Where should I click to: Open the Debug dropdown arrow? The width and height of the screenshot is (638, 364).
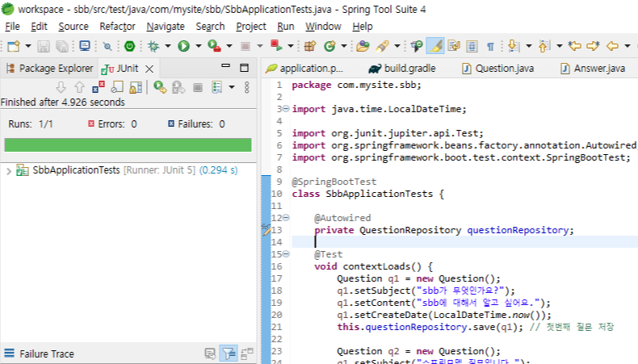click(x=168, y=46)
